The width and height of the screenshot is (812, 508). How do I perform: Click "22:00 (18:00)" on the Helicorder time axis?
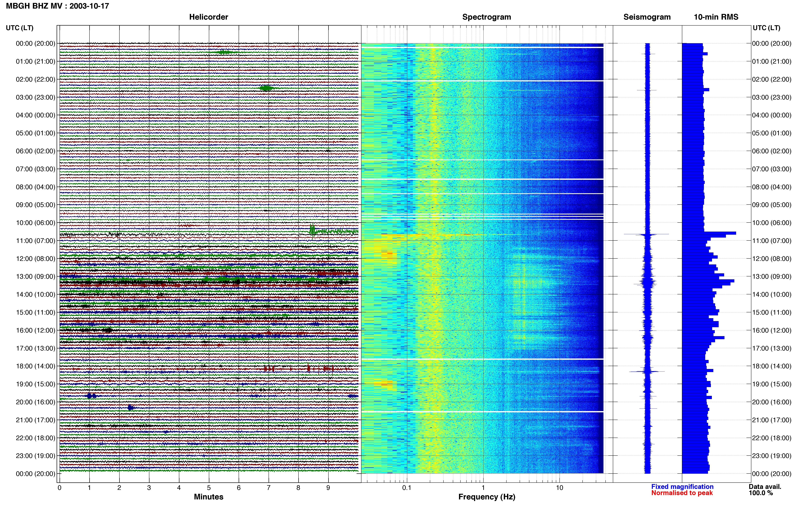click(x=36, y=438)
